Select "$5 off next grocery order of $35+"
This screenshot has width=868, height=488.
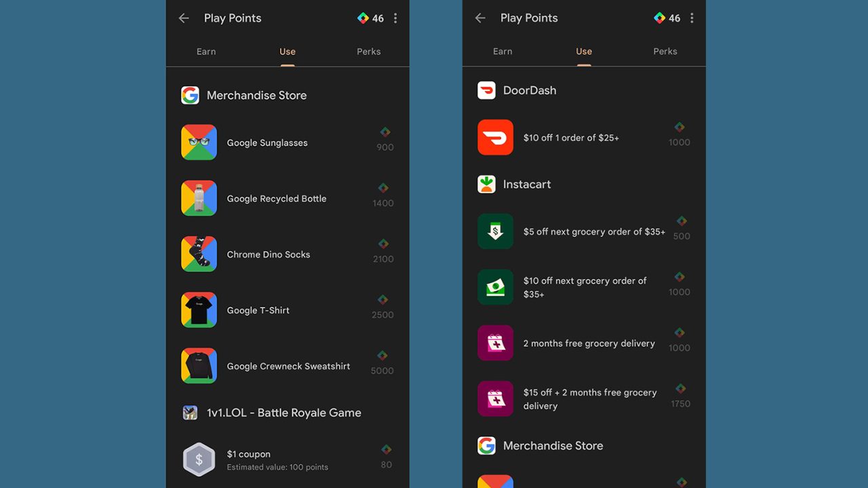(594, 232)
